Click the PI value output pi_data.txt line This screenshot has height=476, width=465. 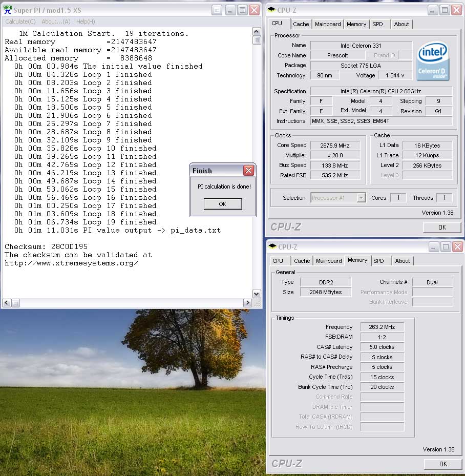117,231
